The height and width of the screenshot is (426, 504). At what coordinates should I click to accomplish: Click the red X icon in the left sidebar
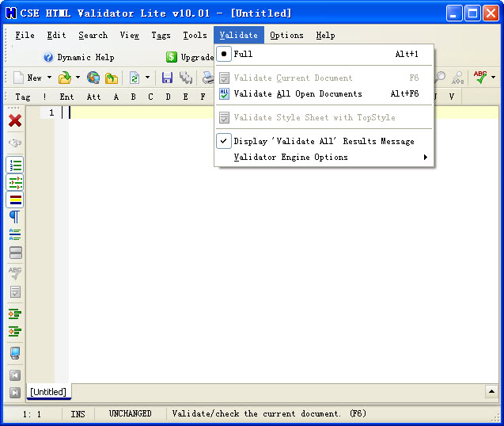15,120
